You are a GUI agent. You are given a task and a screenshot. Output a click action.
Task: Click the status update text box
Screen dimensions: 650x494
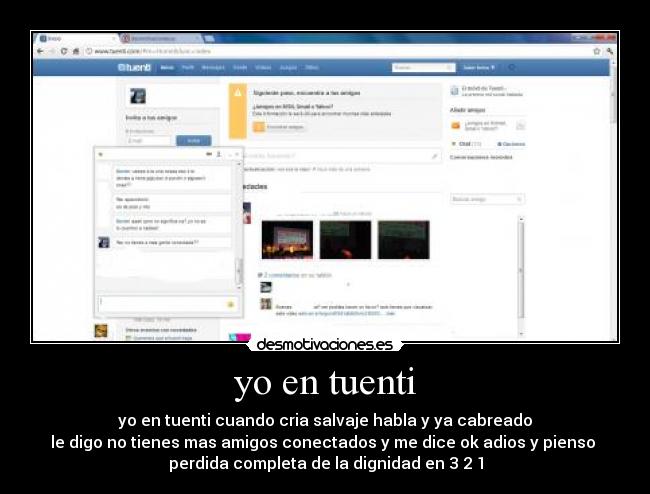(342, 156)
